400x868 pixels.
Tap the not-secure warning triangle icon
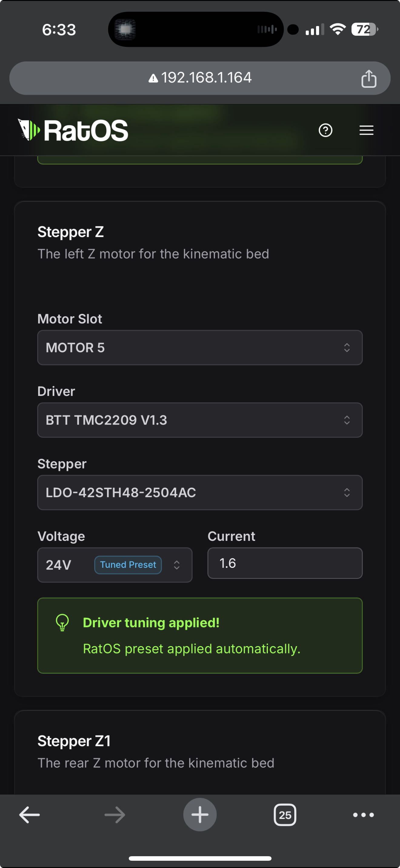tap(153, 78)
